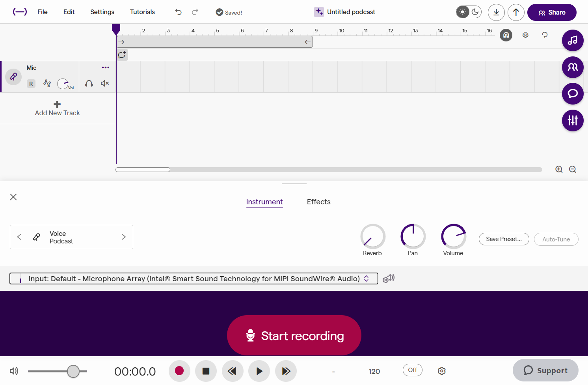Open the collaborators sidebar button

click(573, 67)
